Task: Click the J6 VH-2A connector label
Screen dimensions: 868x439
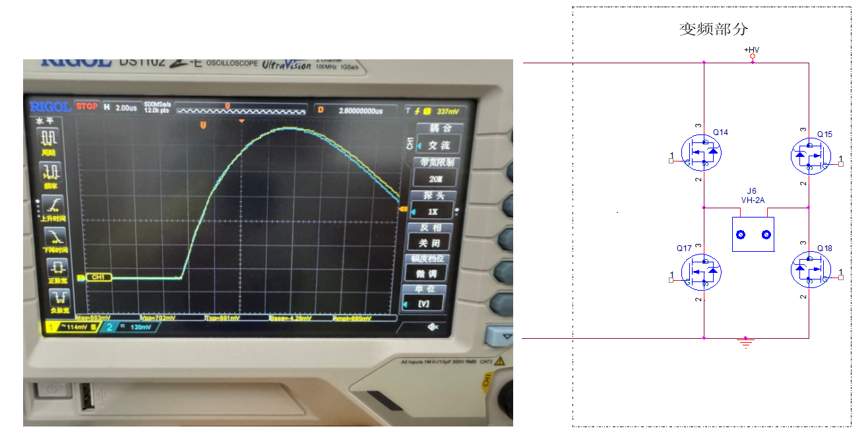Action: coord(752,196)
